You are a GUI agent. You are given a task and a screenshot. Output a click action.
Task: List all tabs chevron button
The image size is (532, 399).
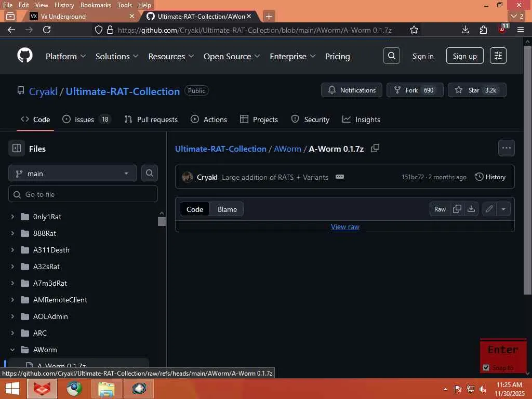point(517,16)
